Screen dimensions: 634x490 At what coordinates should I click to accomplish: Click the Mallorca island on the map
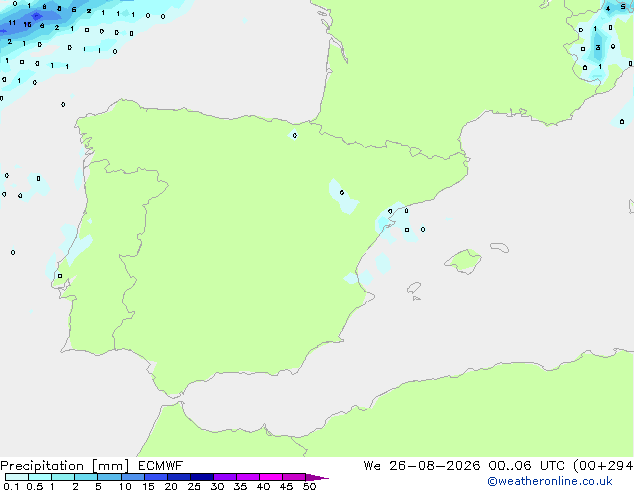463,261
